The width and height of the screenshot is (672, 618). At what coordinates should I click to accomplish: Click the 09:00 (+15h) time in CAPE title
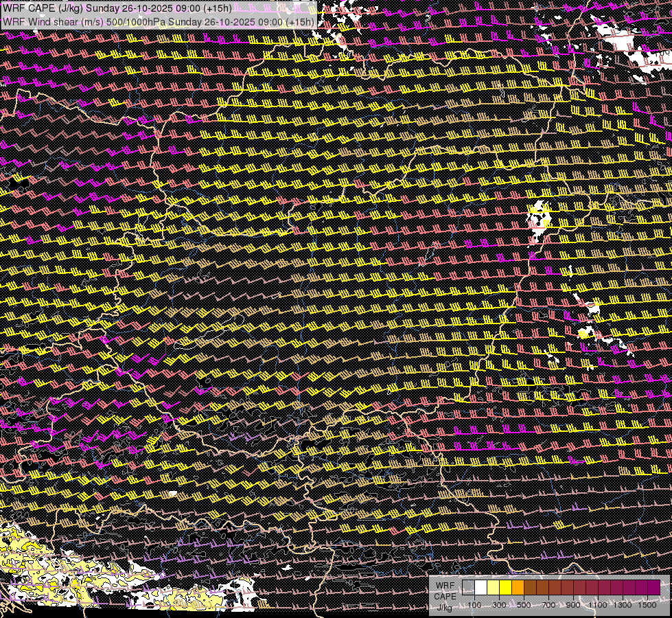pos(202,8)
